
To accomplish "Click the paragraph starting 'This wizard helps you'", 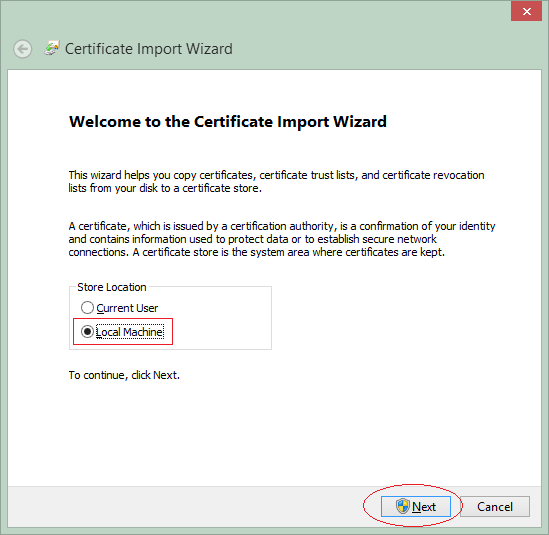I will click(276, 181).
